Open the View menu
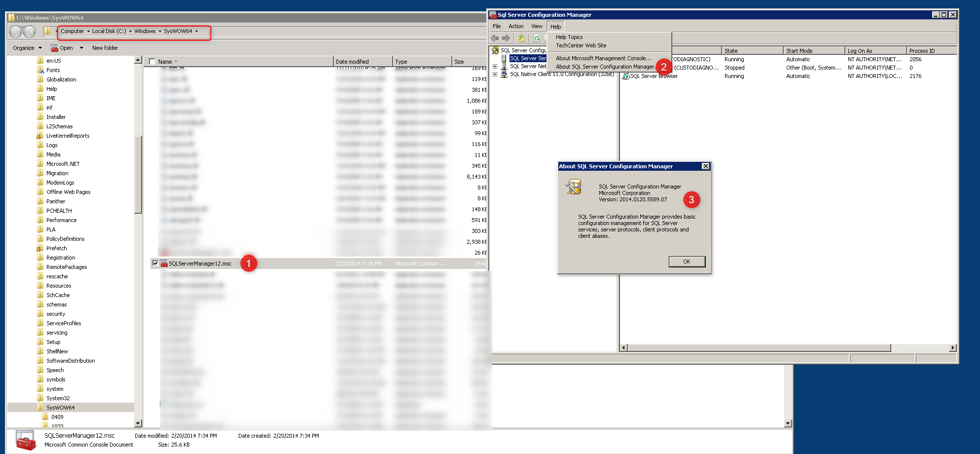 (537, 26)
